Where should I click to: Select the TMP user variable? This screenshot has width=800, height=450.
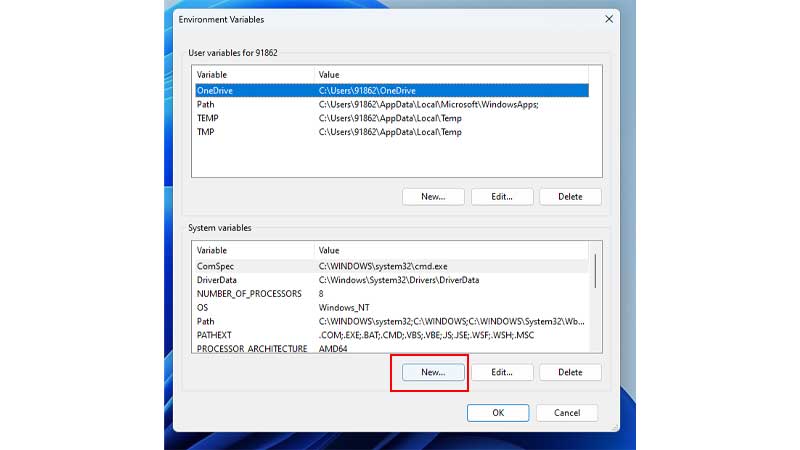(x=391, y=132)
